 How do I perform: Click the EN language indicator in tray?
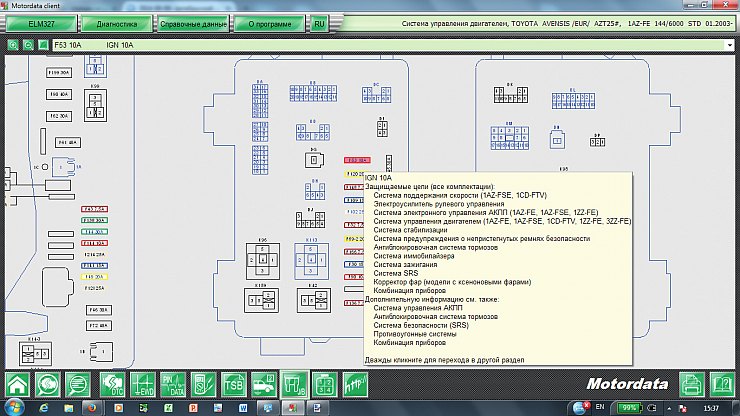point(600,407)
